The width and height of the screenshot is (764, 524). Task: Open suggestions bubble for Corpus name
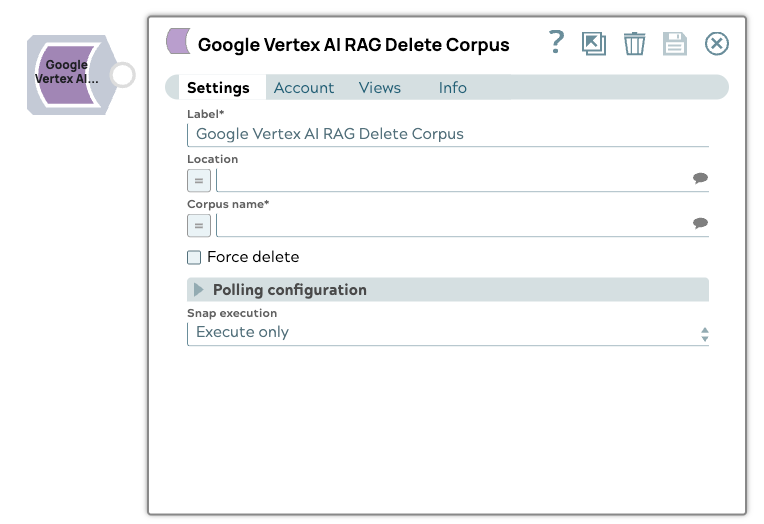(x=700, y=224)
